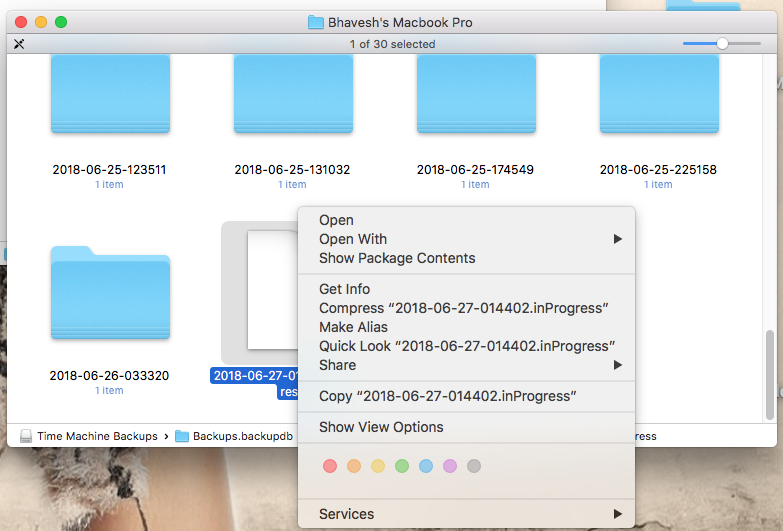
Task: Click the 2018-06-25-225158 folder name
Action: click(x=658, y=170)
